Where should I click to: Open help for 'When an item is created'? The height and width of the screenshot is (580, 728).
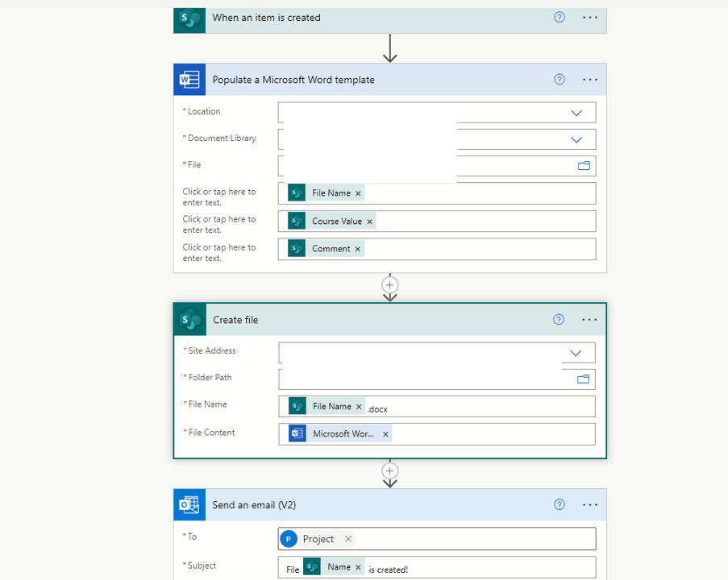(x=560, y=18)
